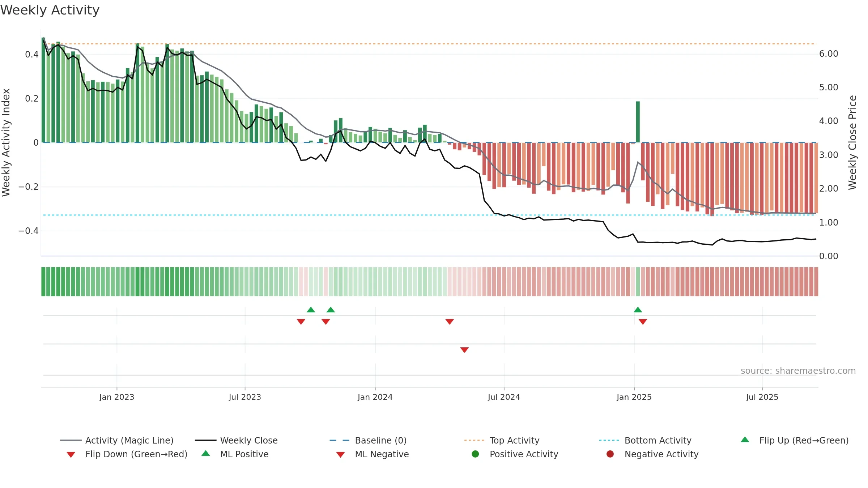Toggle the Flip Up (Red→Green) legend entry
Screen dimensions: 868x488
[x=795, y=440]
